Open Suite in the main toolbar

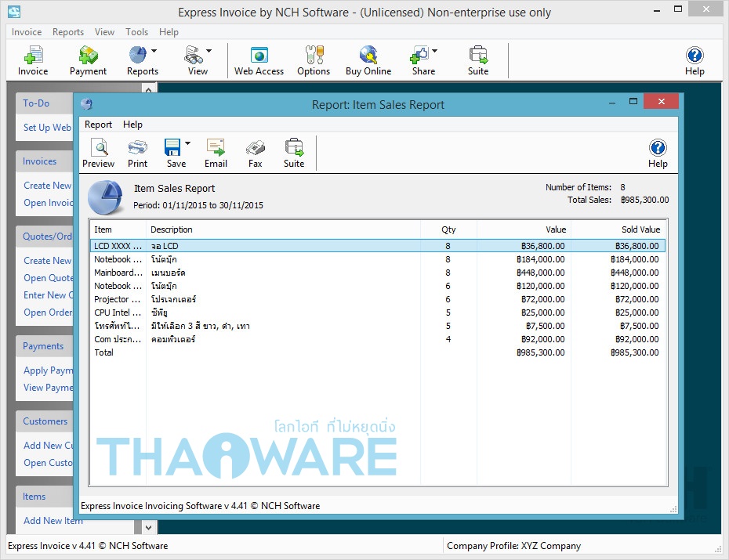(478, 60)
